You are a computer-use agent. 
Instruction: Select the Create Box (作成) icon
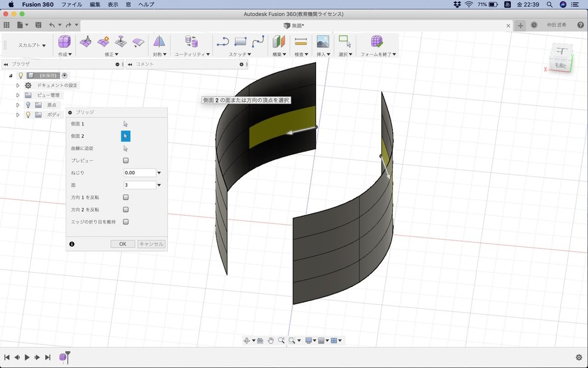coord(64,42)
